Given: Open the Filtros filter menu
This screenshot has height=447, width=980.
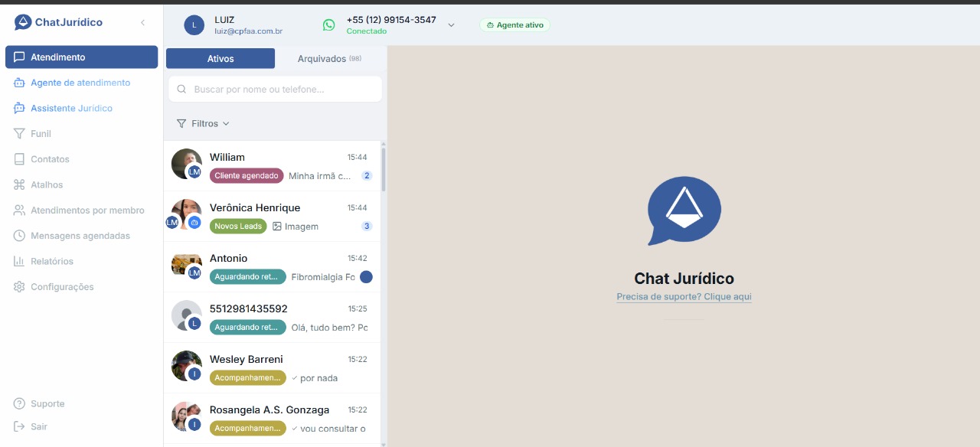Looking at the screenshot, I should pyautogui.click(x=202, y=123).
